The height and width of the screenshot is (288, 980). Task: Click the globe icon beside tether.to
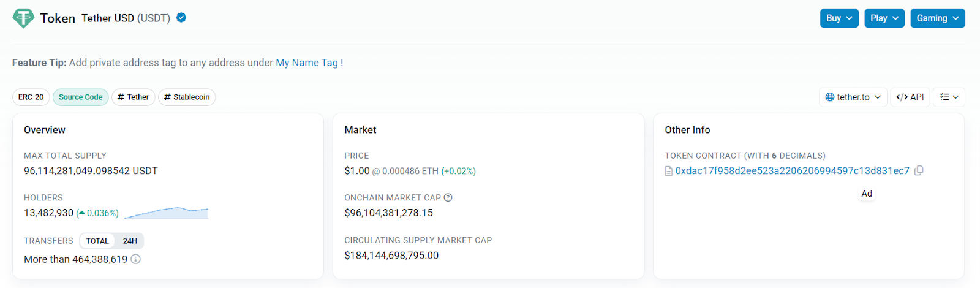[x=830, y=97]
